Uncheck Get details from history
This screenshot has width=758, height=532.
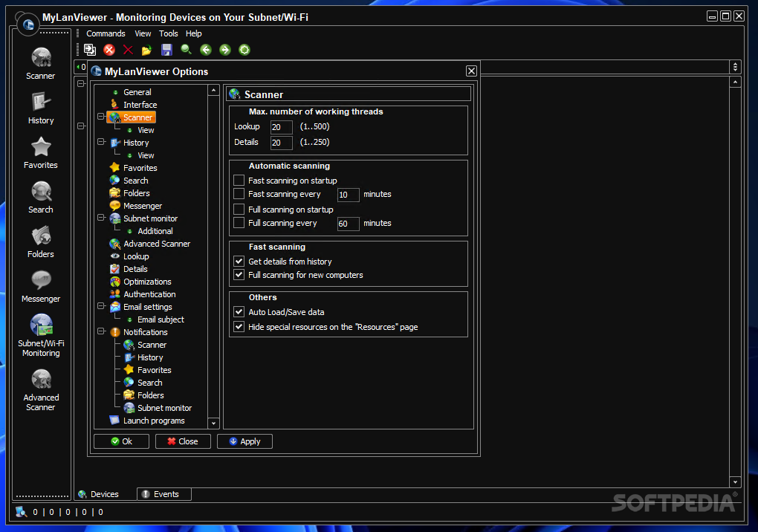coord(239,262)
